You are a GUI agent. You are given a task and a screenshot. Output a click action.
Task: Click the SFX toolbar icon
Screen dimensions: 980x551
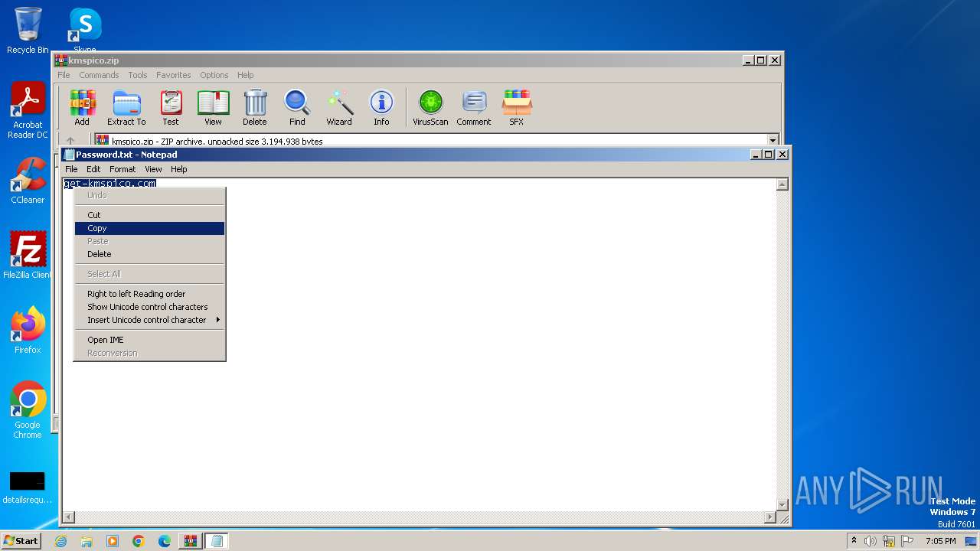517,107
